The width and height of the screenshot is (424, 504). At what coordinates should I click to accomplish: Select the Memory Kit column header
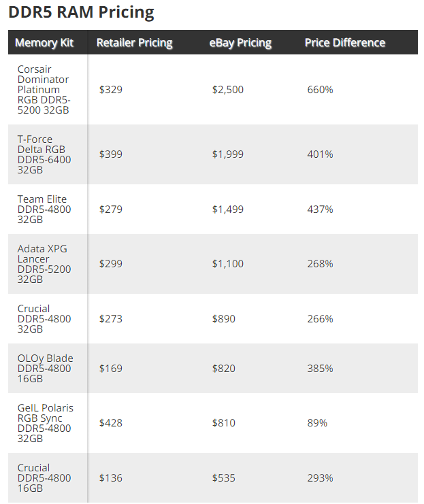click(44, 43)
